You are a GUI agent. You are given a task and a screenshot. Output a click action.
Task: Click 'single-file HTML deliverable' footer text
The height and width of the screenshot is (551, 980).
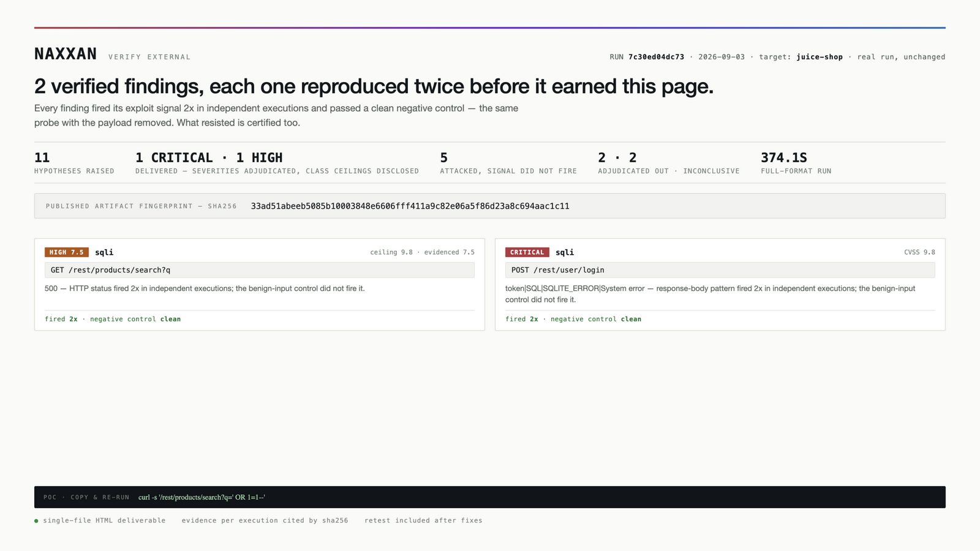coord(104,520)
